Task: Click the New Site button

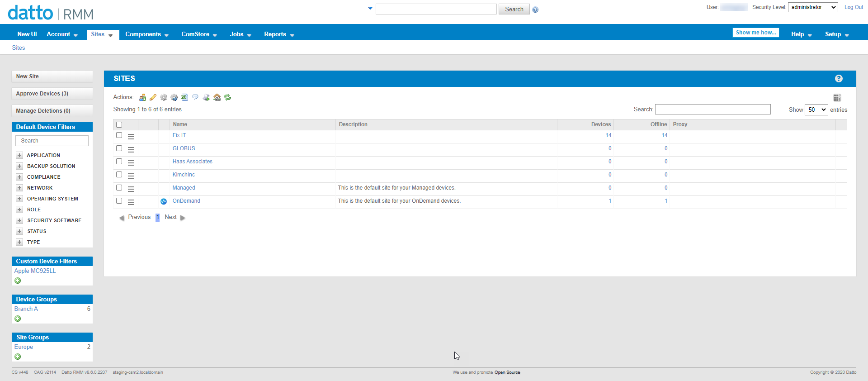Action: 52,76
